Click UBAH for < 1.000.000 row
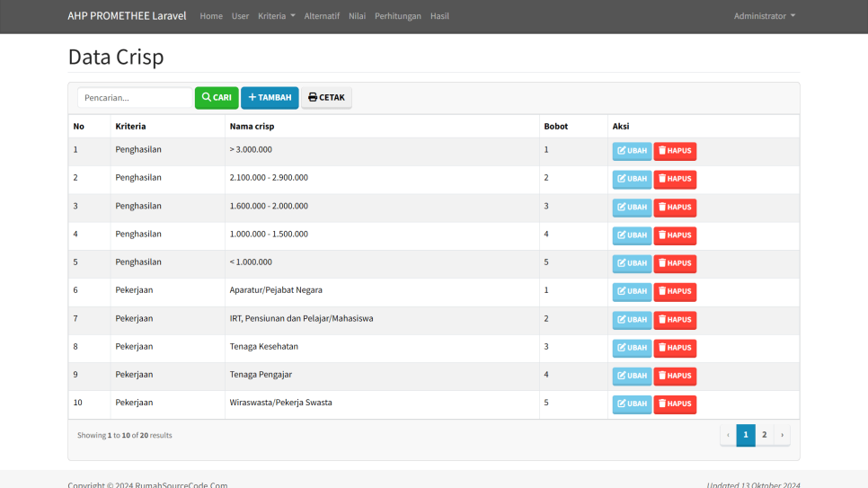The width and height of the screenshot is (868, 488). [x=632, y=263]
